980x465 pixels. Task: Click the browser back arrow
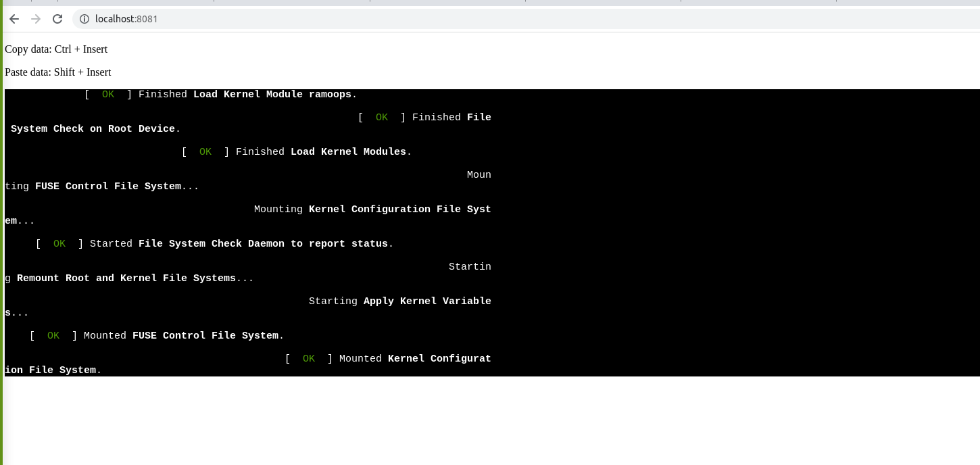coord(14,19)
